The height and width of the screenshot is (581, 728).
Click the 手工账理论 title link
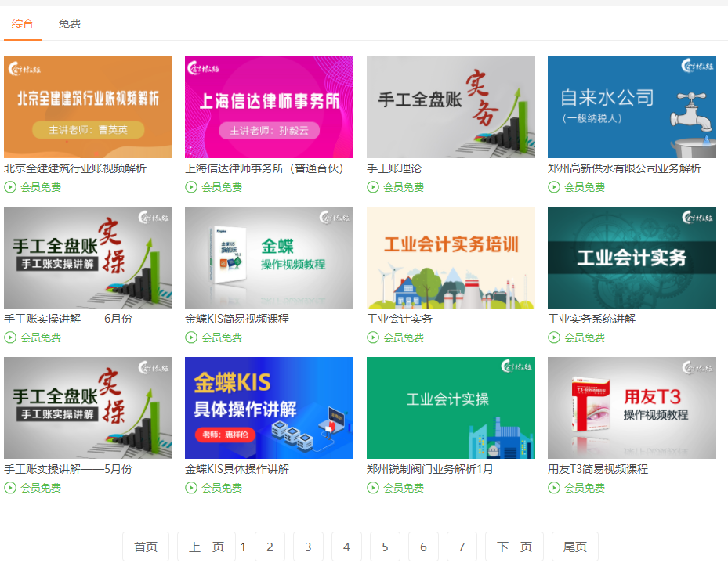[394, 168]
